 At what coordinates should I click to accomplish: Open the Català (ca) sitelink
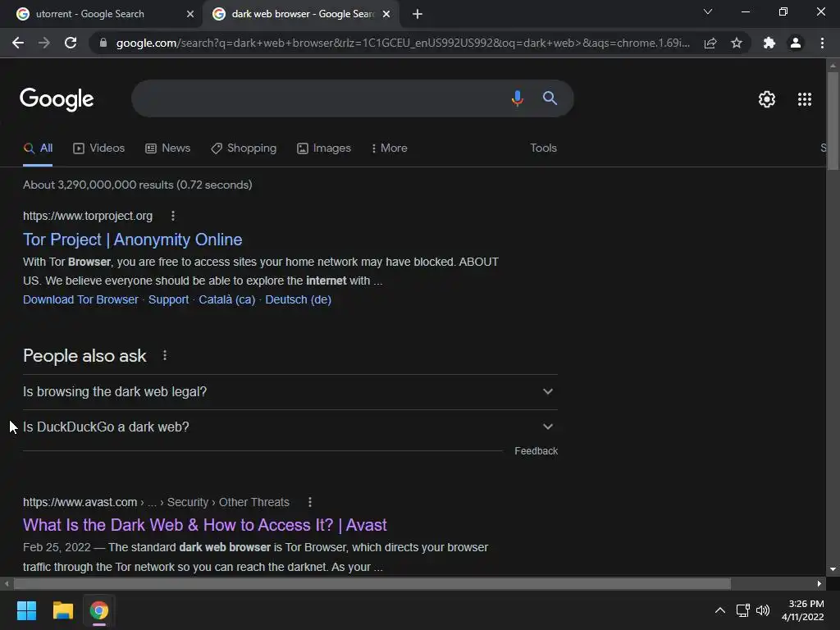click(226, 299)
